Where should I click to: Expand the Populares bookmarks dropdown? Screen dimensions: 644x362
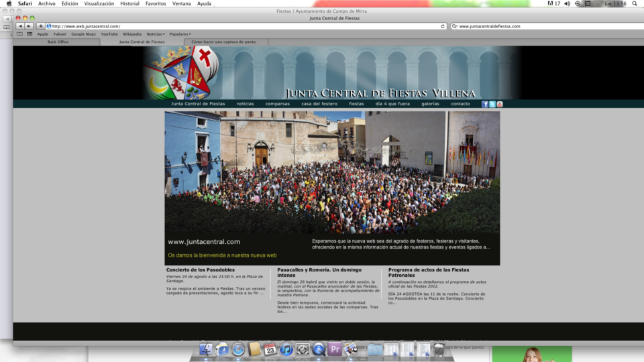click(x=180, y=34)
